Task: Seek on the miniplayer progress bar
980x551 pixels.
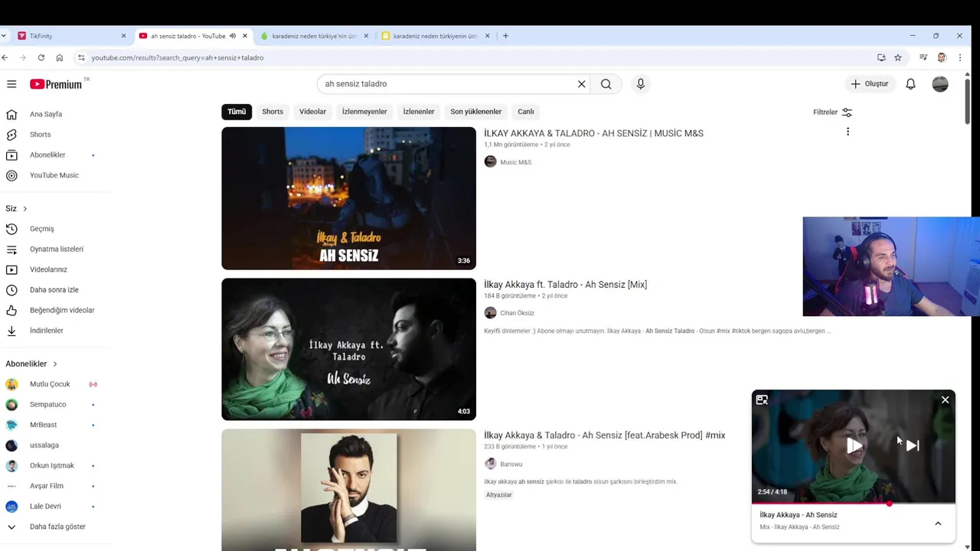Action: pos(854,504)
